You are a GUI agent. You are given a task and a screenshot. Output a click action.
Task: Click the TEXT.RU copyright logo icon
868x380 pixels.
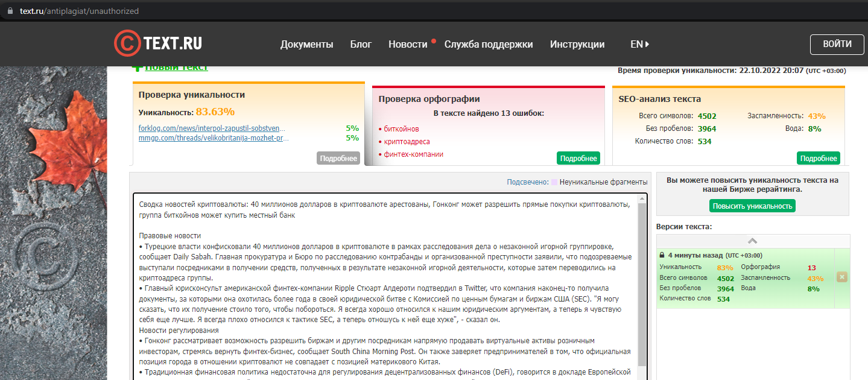point(127,43)
